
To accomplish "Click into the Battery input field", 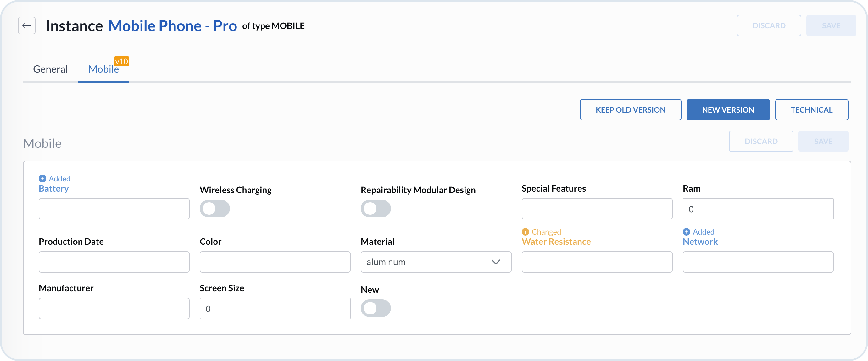I will (114, 209).
